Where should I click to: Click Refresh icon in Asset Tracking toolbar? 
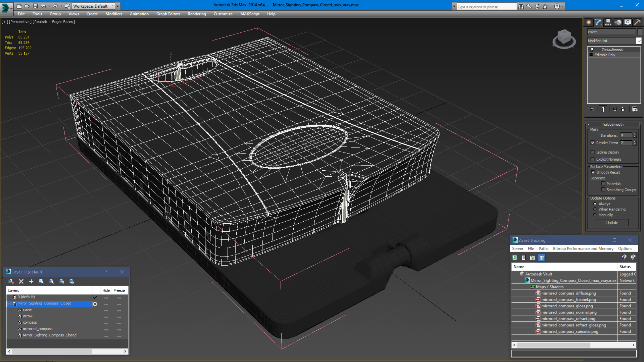(x=515, y=258)
